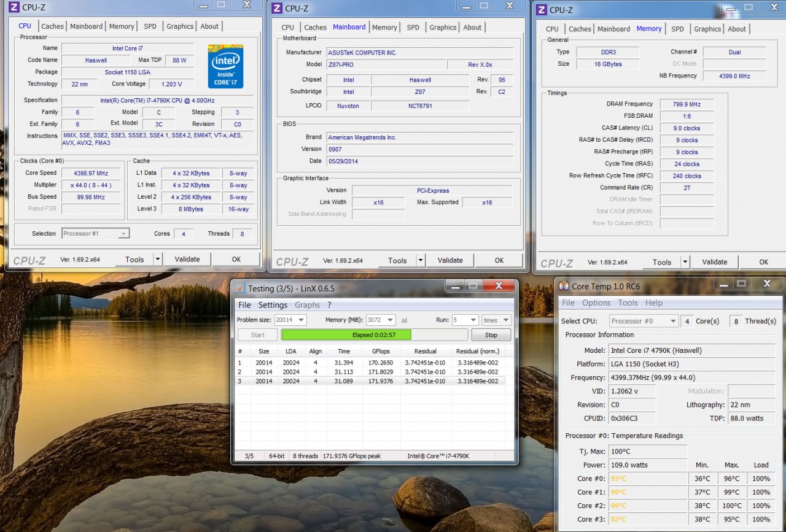Open the Core Temp Tools menu
This screenshot has width=786, height=532.
tap(628, 303)
